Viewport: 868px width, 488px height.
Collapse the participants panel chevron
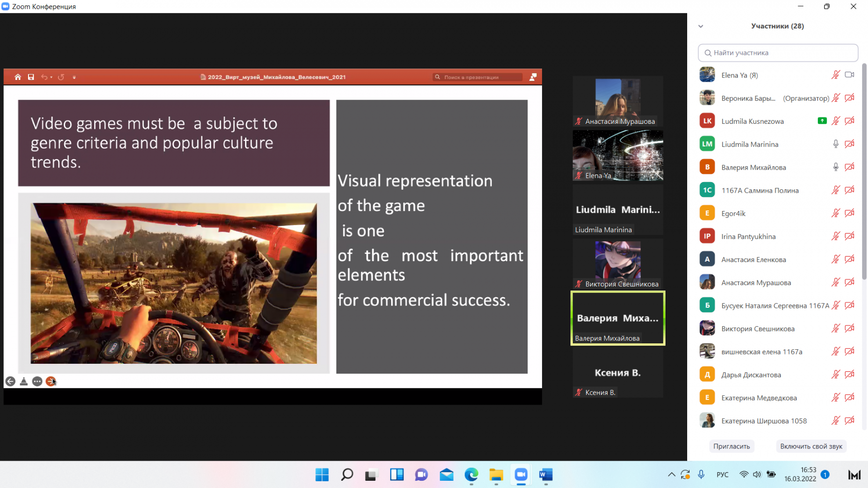tap(701, 26)
